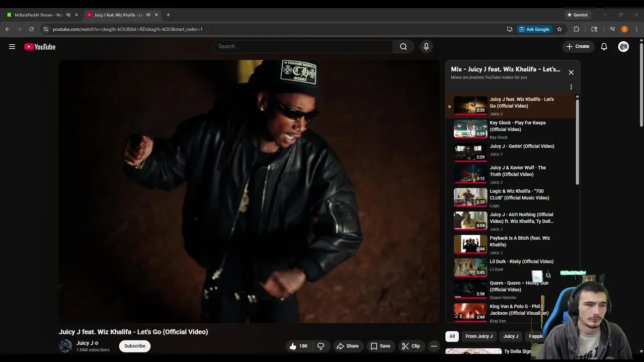The width and height of the screenshot is (644, 362).
Task: Bookmark this page with the star
Action: (x=559, y=29)
